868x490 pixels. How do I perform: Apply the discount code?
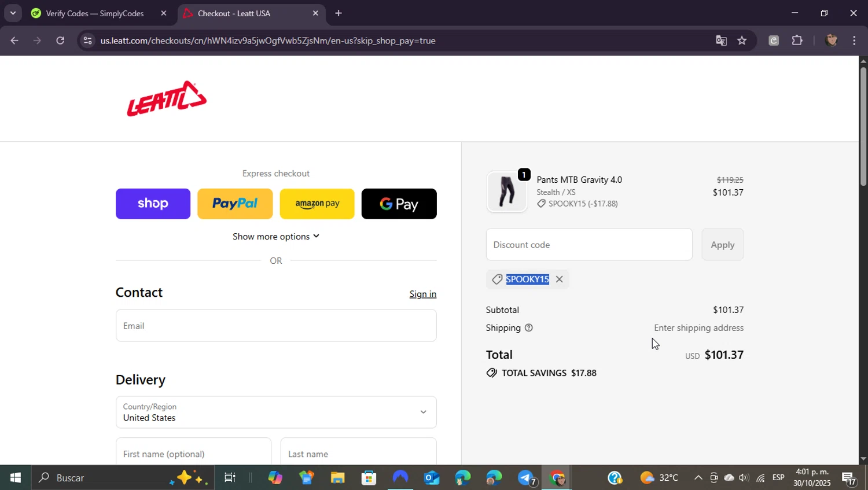[x=723, y=245]
